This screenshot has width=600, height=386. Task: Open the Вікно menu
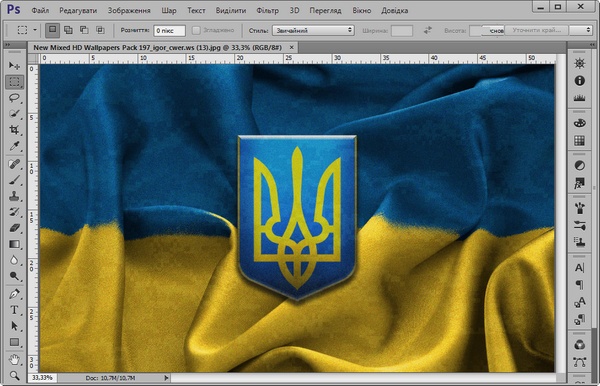coord(362,11)
